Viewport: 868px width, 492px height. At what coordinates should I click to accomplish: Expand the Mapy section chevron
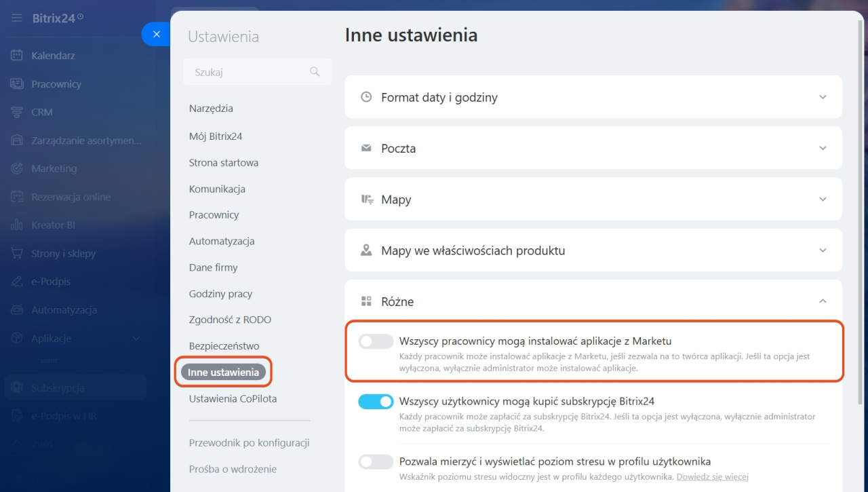pos(823,200)
